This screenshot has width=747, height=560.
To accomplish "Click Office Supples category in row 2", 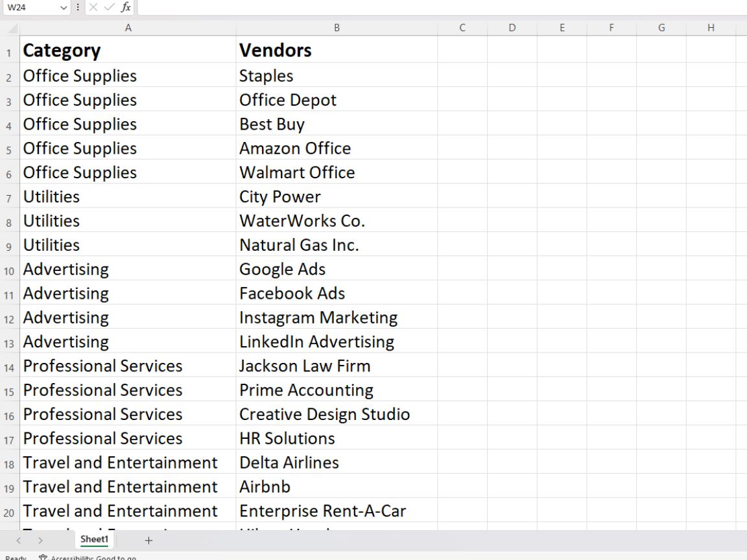I will (128, 76).
